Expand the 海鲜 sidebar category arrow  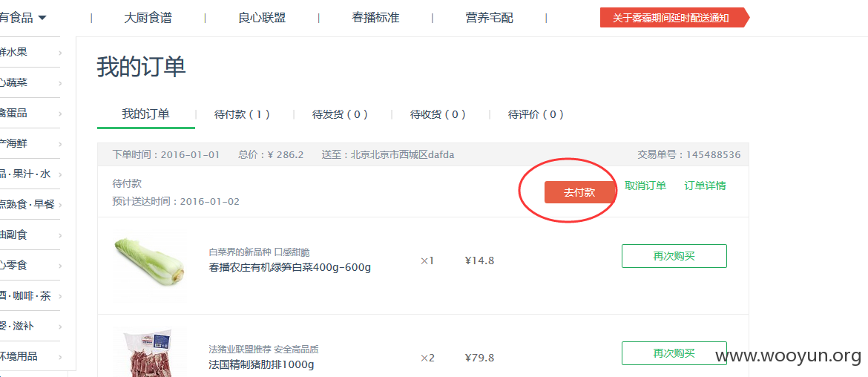pos(60,145)
